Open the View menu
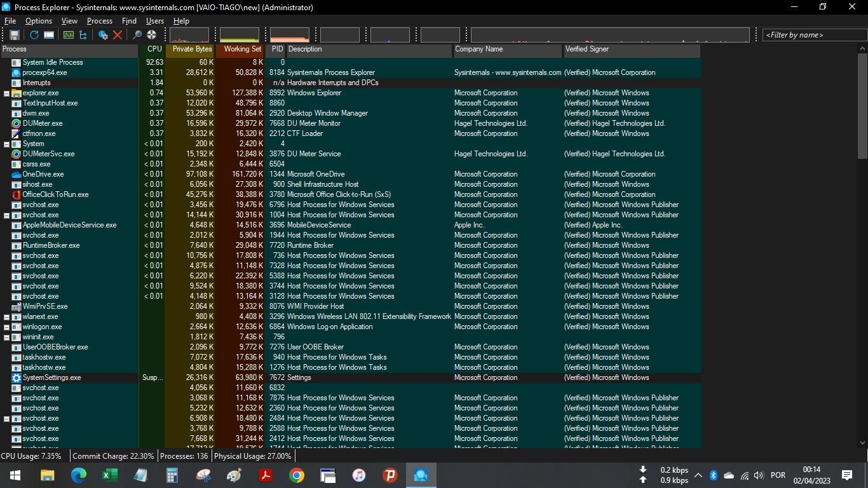 coord(69,21)
